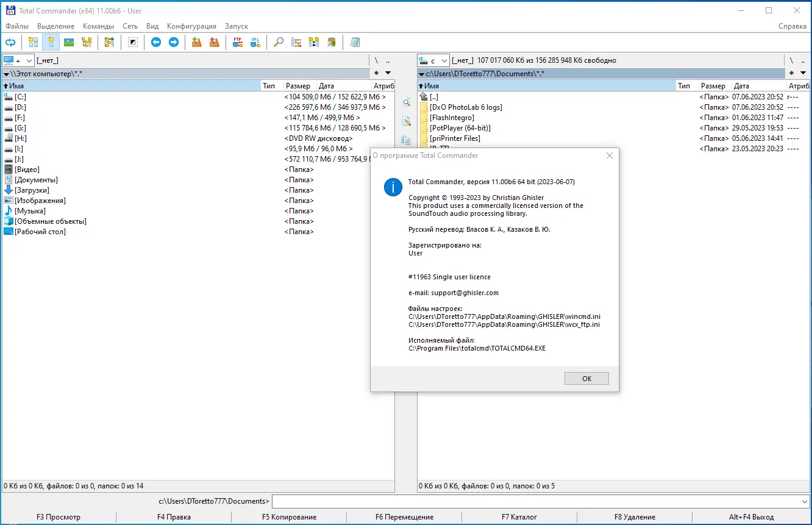Expand the command line history dropdown
Image resolution: width=812 pixels, height=525 pixels.
click(x=804, y=501)
